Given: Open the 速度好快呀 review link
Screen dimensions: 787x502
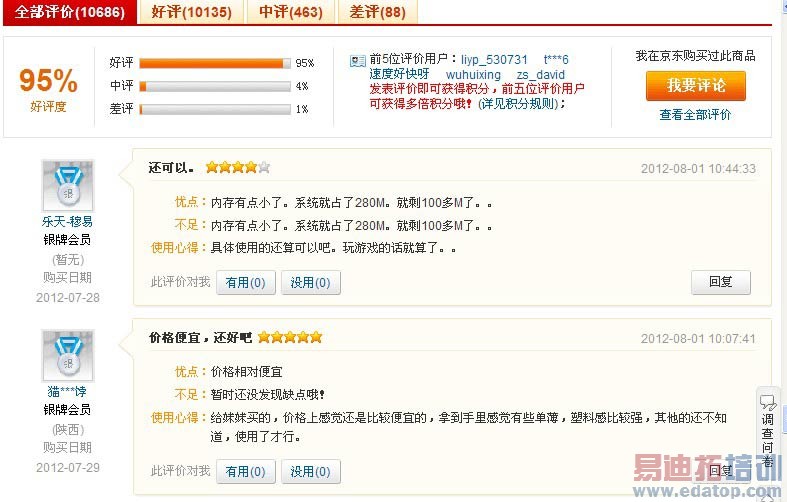Looking at the screenshot, I should [x=400, y=74].
